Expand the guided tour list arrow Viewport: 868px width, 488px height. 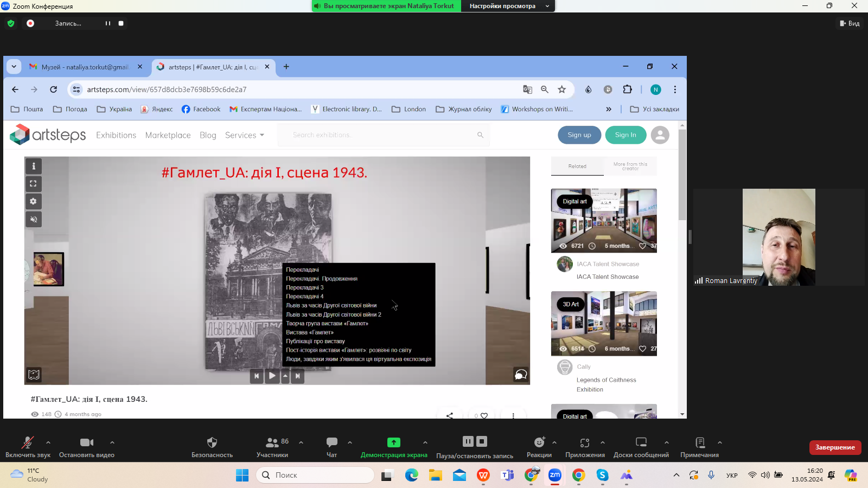coord(285,376)
